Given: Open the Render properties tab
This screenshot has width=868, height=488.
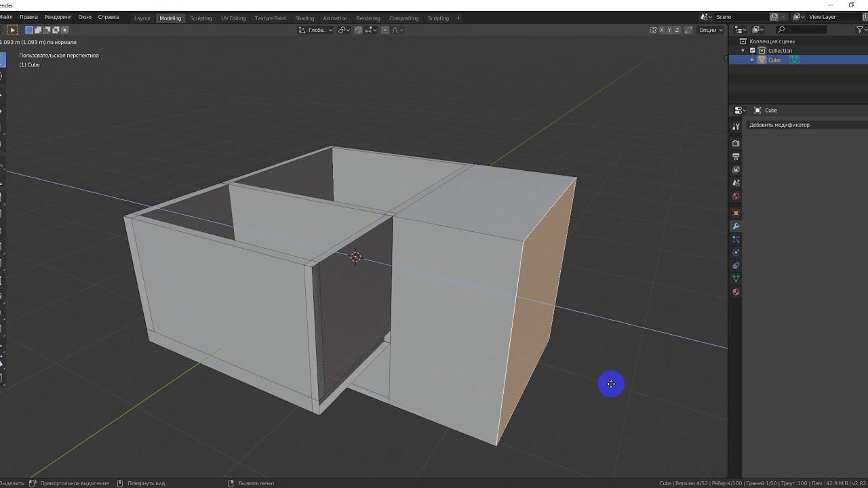Looking at the screenshot, I should (736, 144).
